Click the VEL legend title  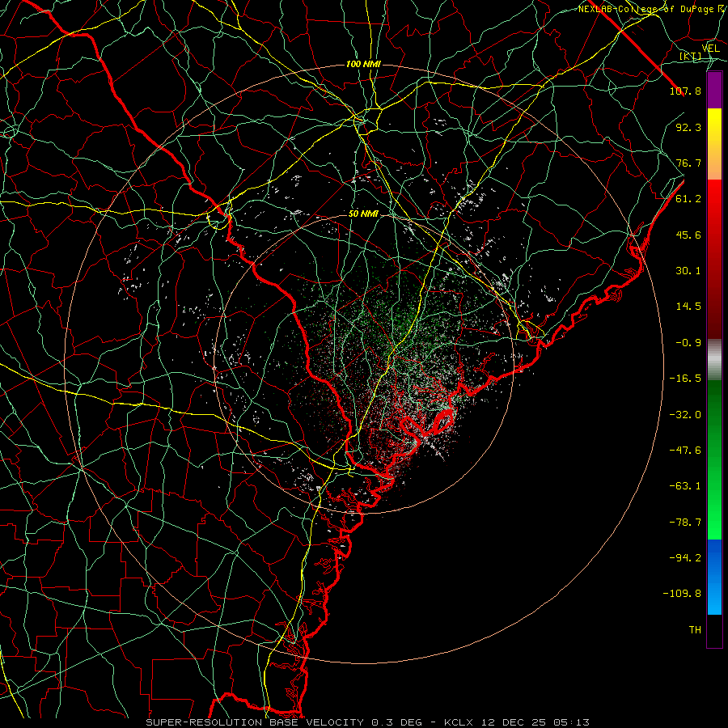(x=711, y=49)
